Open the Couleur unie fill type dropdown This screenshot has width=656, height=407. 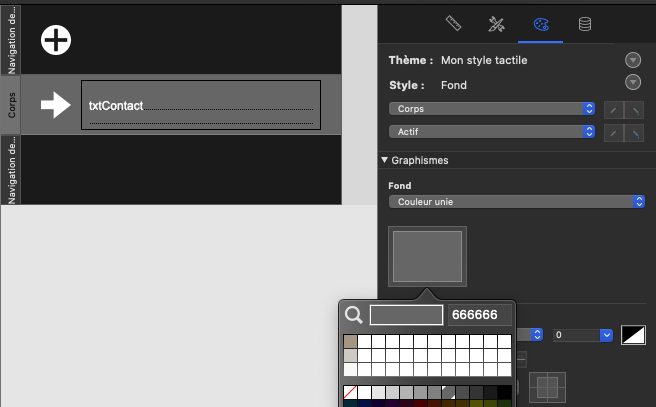pyautogui.click(x=516, y=202)
